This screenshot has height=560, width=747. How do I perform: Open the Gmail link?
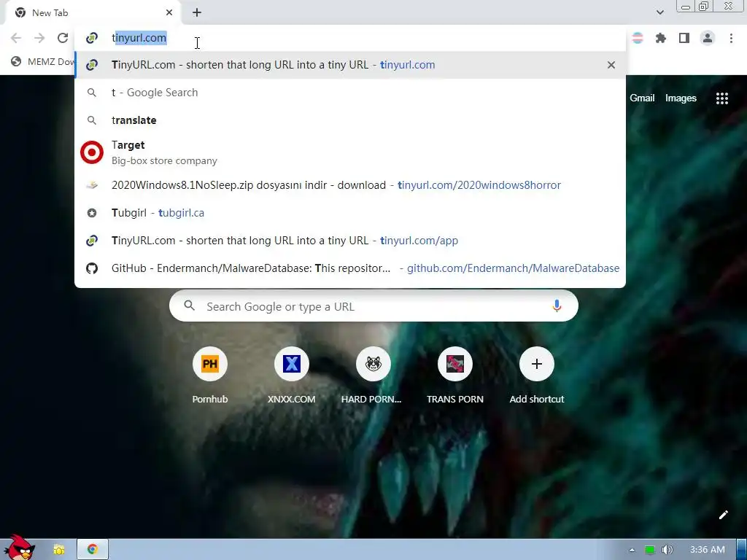pyautogui.click(x=642, y=98)
